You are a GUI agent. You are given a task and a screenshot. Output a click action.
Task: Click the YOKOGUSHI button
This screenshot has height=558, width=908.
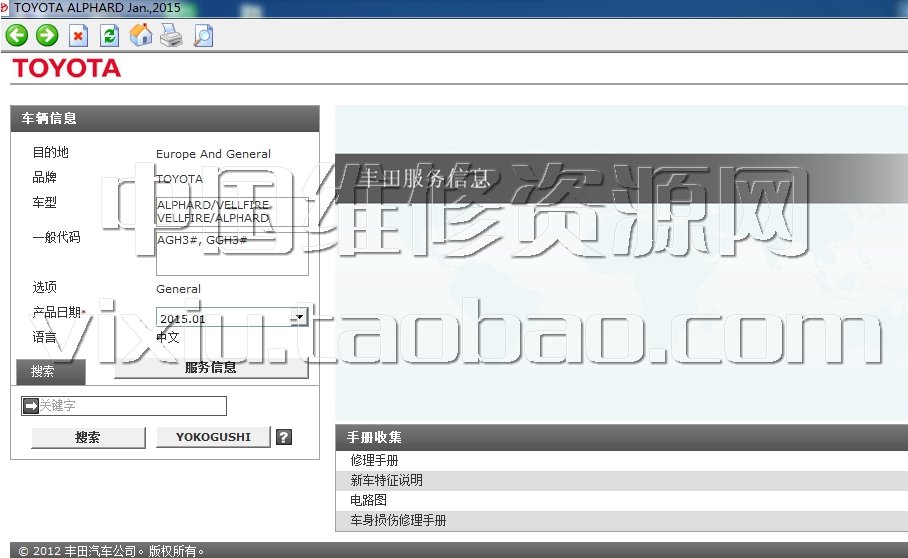click(213, 437)
